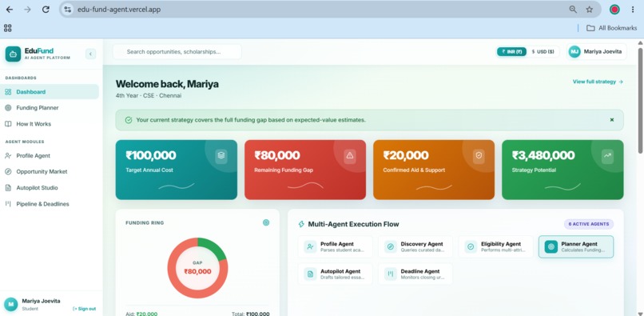This screenshot has height=316, width=644.
Task: Click the Funding Planner target icon
Action: [x=8, y=108]
